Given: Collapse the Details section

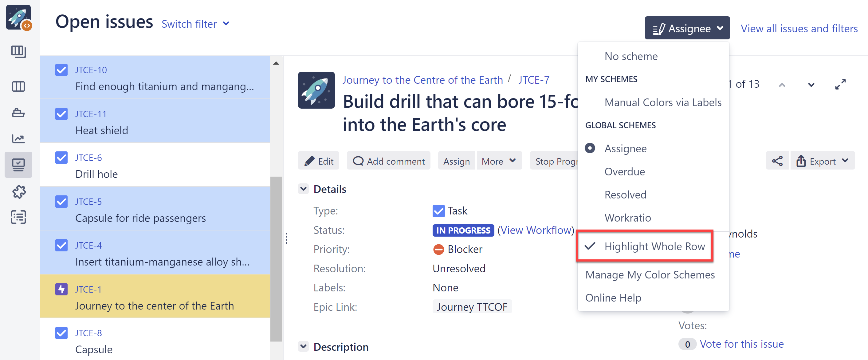Looking at the screenshot, I should click(x=303, y=189).
